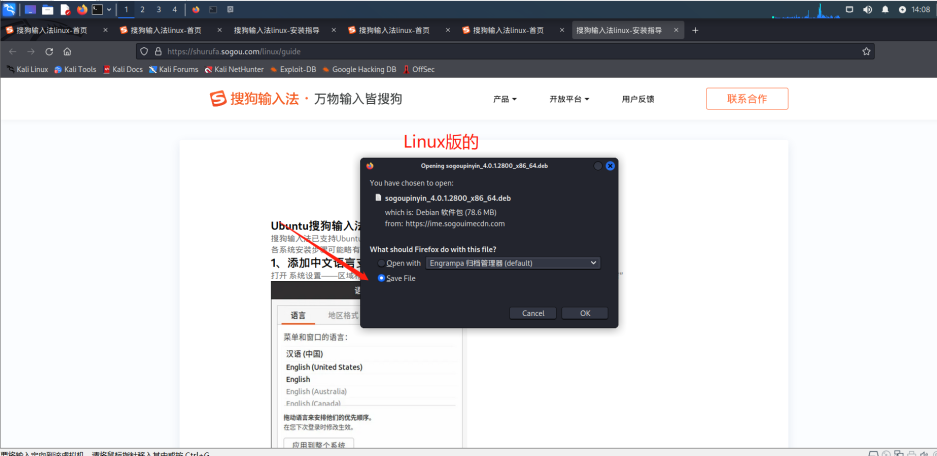Viewport: 937px width, 456px height.
Task: Select English (Australia) in list
Action: point(316,391)
